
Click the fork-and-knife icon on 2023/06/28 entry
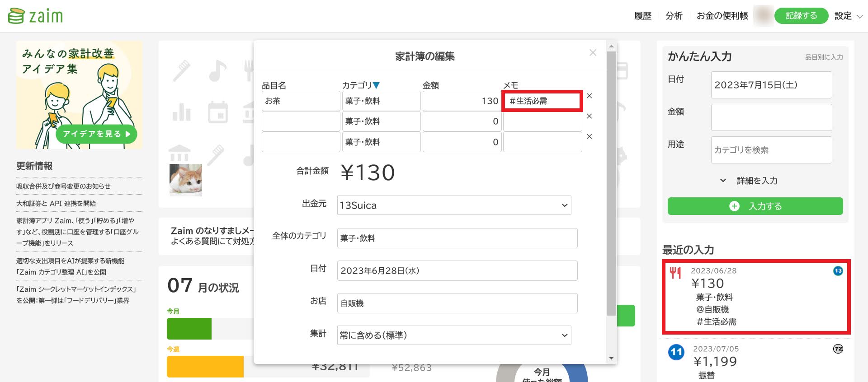coord(675,272)
